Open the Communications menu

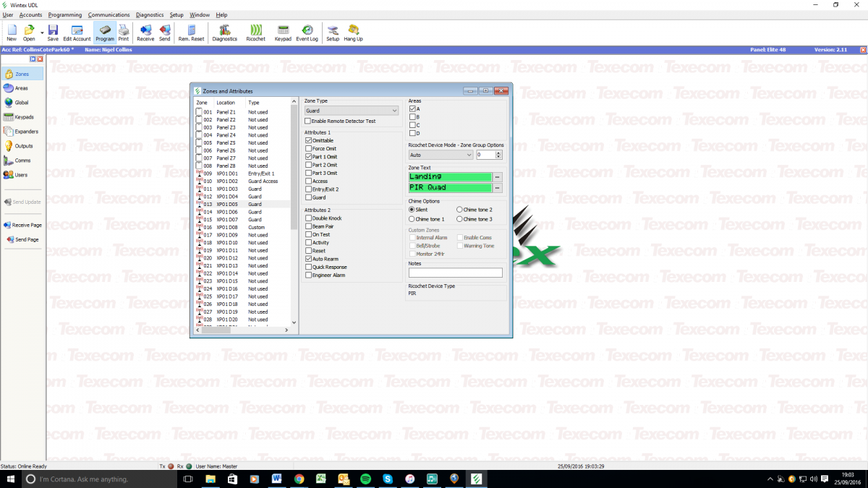(109, 14)
